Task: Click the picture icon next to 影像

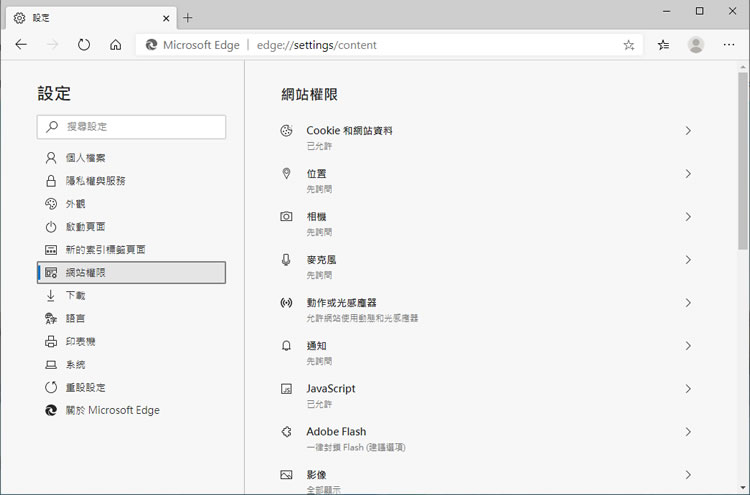Action: coord(286,475)
